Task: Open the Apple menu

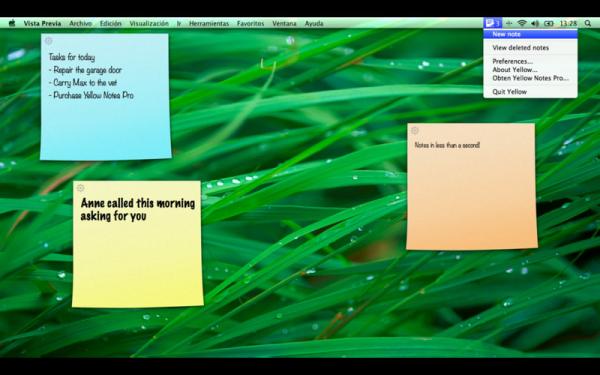Action: pyautogui.click(x=12, y=23)
